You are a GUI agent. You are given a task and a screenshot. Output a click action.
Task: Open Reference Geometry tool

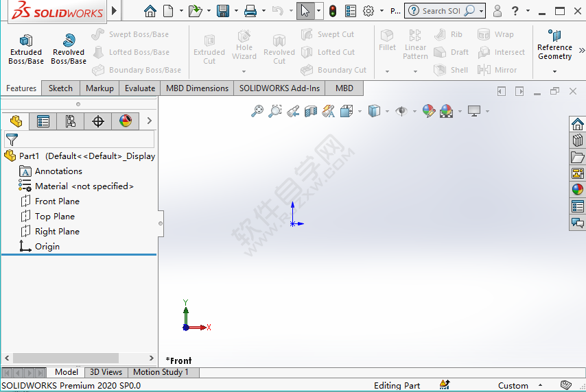554,45
